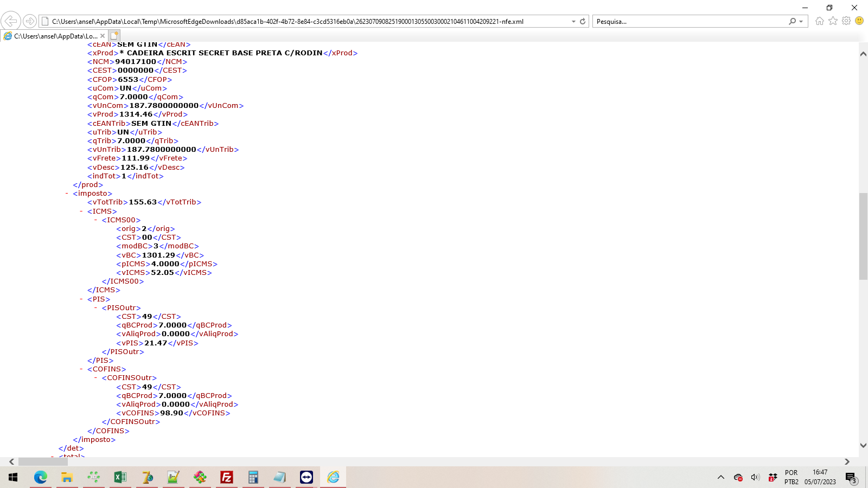868x488 pixels.
Task: Open the address bar autocomplete dropdown arrow
Action: coord(573,21)
